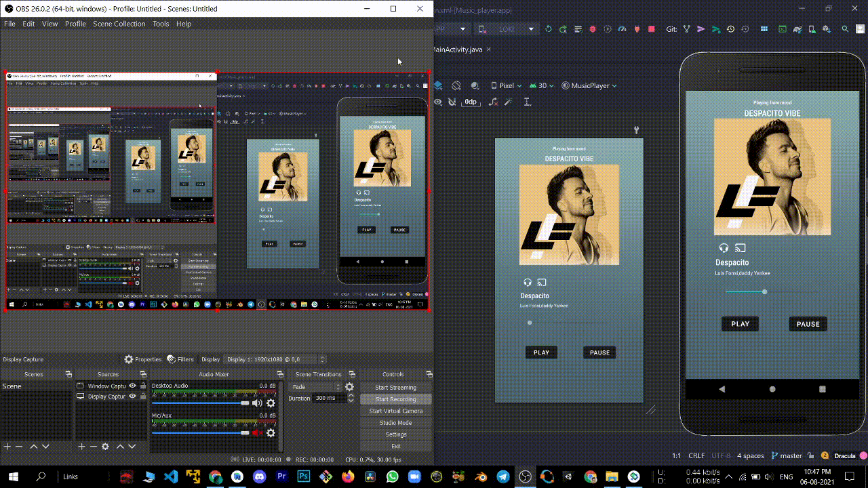Open the Fade transition dropdown
868x488 pixels.
coord(316,387)
